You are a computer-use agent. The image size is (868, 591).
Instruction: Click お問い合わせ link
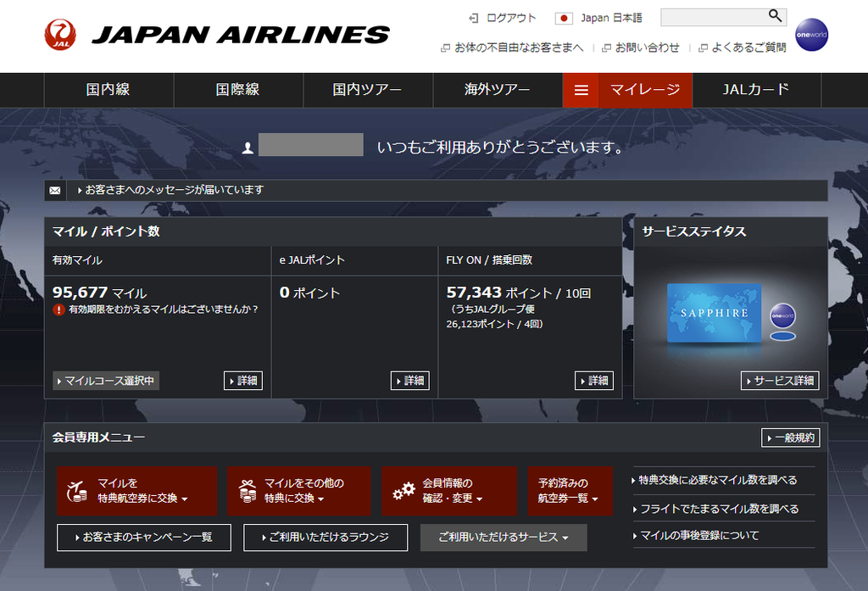tap(647, 47)
